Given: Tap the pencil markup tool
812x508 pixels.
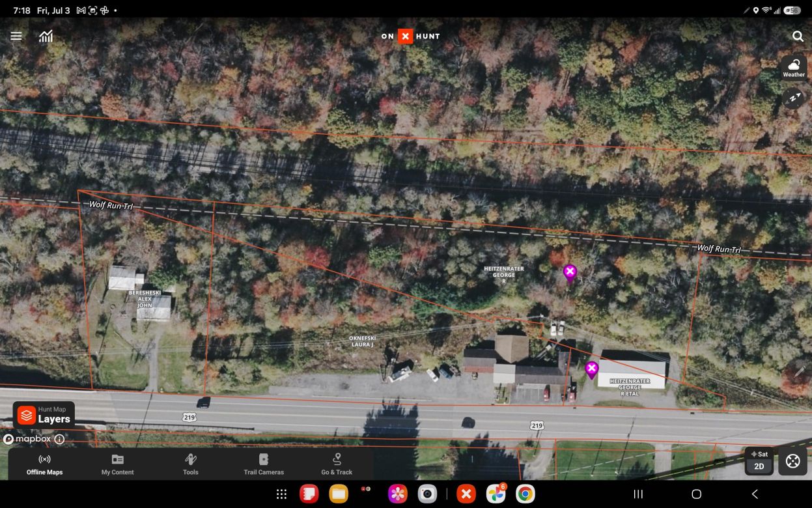Looking at the screenshot, I should pos(800,372).
